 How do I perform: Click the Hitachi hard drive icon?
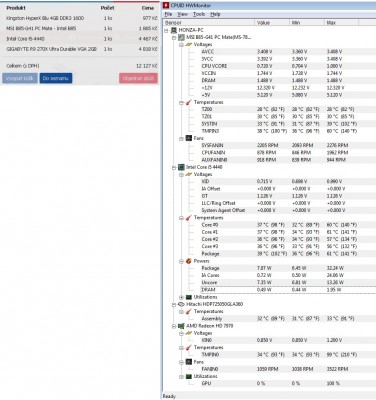[x=181, y=304]
